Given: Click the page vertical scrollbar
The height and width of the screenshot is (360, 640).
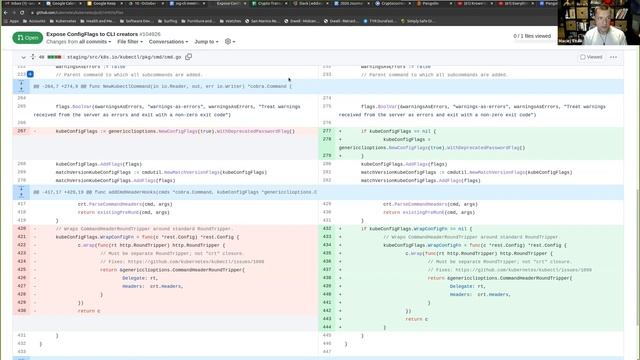Looking at the screenshot, I should pos(638,257).
